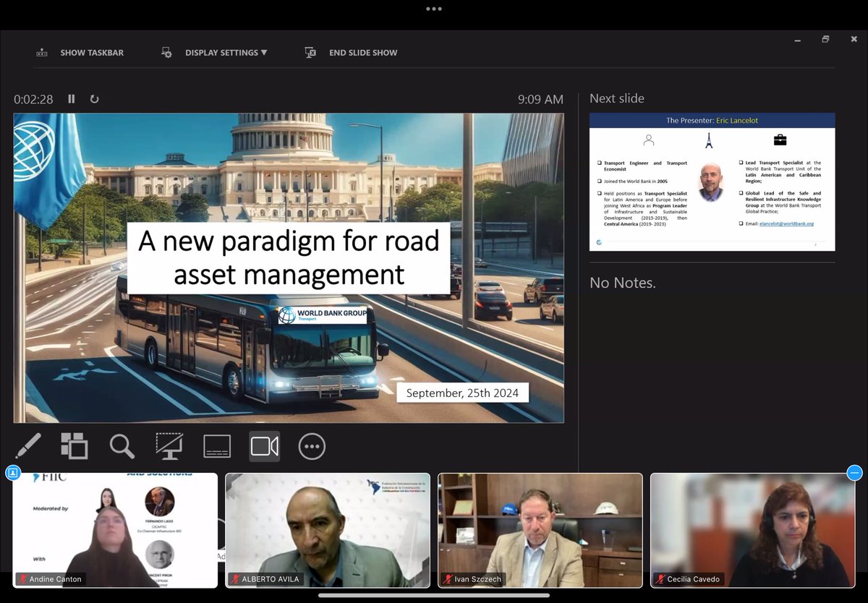Tap the home indicator bar at the bottom
This screenshot has height=603, width=868.
pos(434,596)
